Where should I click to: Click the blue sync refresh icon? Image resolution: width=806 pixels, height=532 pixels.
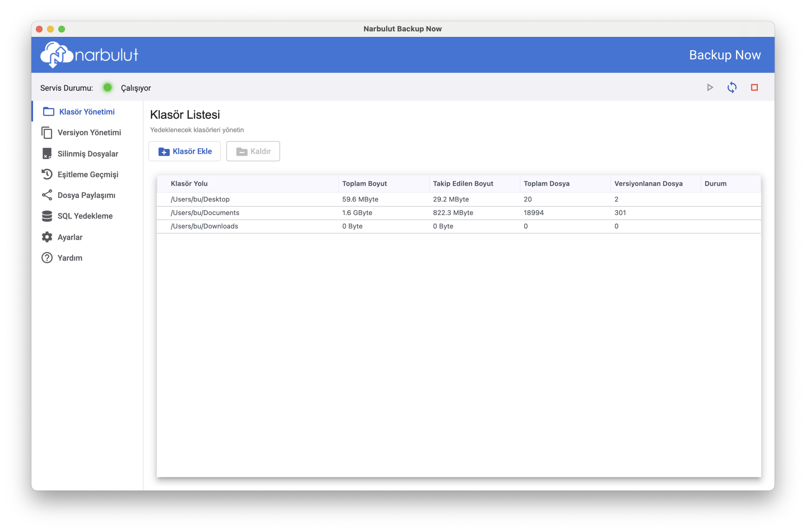click(x=732, y=88)
